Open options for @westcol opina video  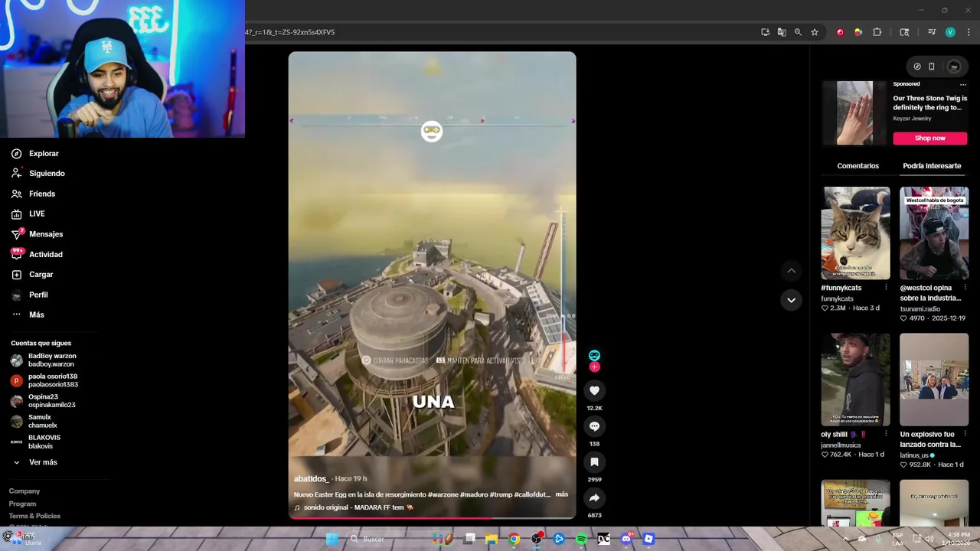964,288
